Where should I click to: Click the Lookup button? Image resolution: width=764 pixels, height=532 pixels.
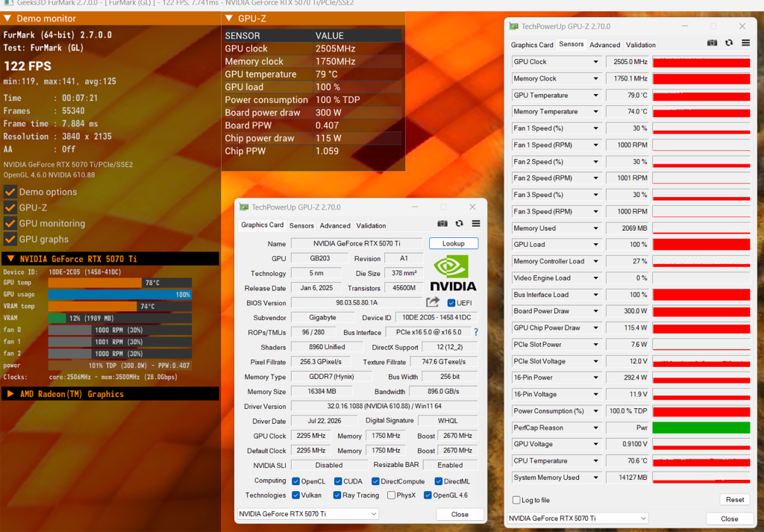coord(453,243)
